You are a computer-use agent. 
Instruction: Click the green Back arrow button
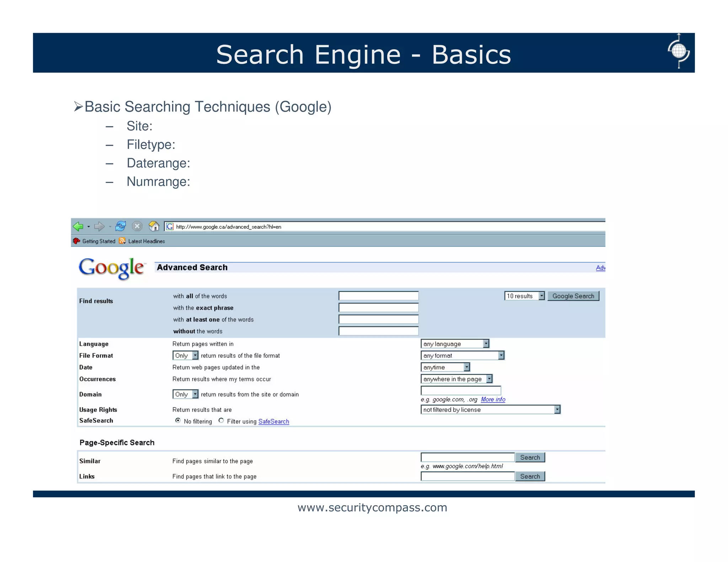tap(78, 226)
